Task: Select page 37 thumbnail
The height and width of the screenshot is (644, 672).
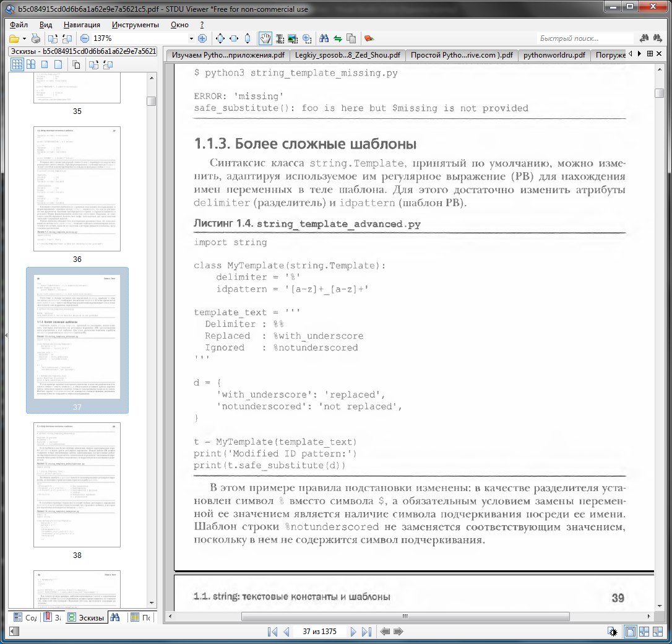Action: click(77, 337)
